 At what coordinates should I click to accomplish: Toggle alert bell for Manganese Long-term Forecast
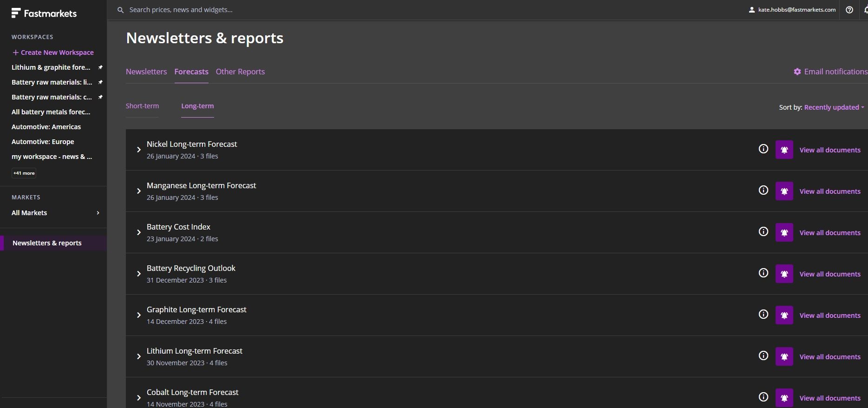coord(784,191)
